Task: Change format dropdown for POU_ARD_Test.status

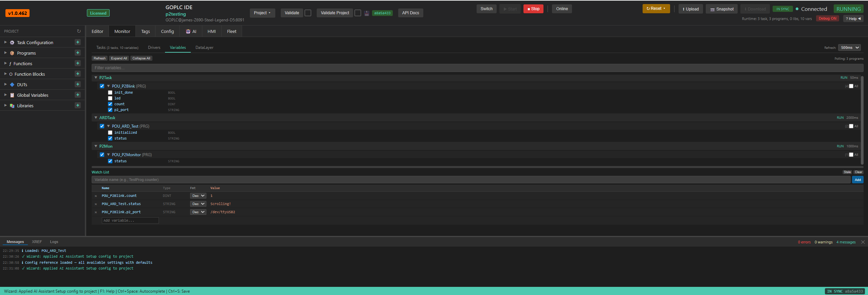Action: 198,204
